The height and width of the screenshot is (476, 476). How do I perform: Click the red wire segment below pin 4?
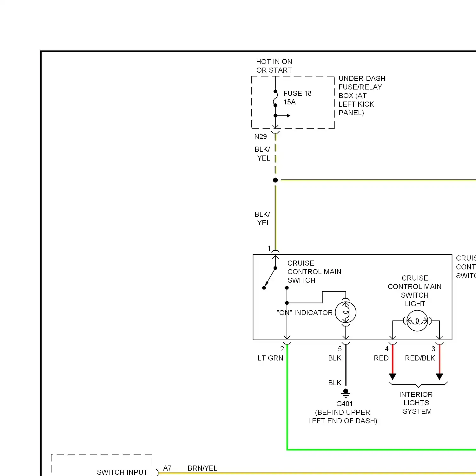point(393,359)
